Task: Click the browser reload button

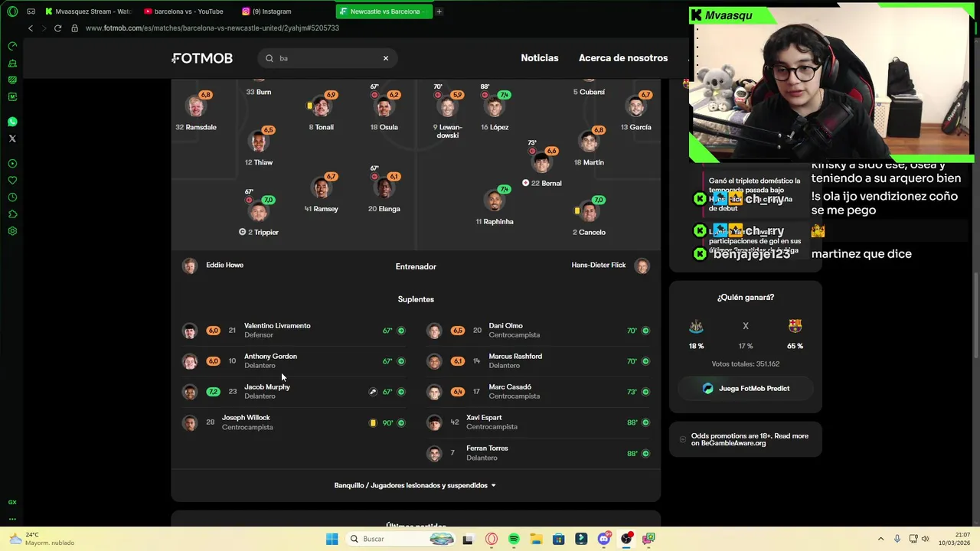Action: (57, 28)
